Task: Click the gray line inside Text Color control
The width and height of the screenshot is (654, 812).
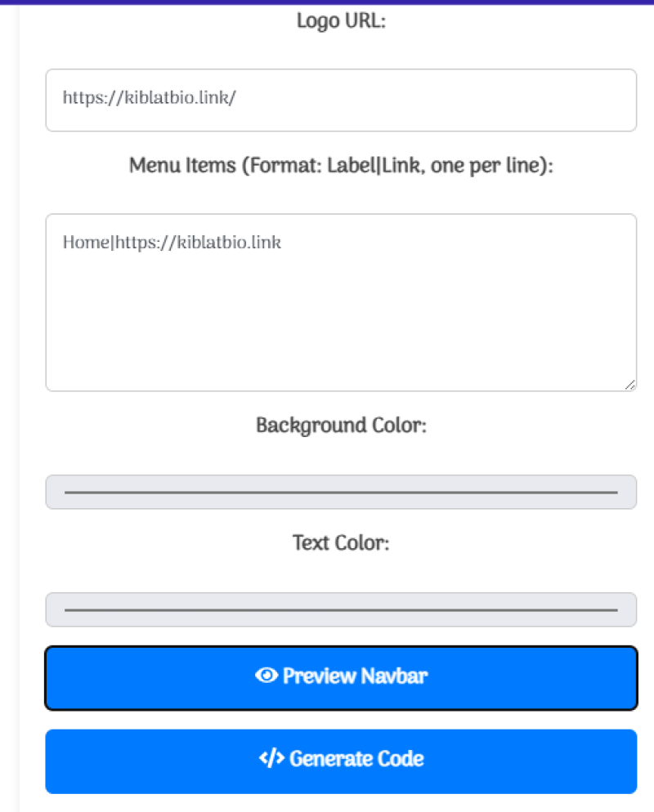Action: 341,610
